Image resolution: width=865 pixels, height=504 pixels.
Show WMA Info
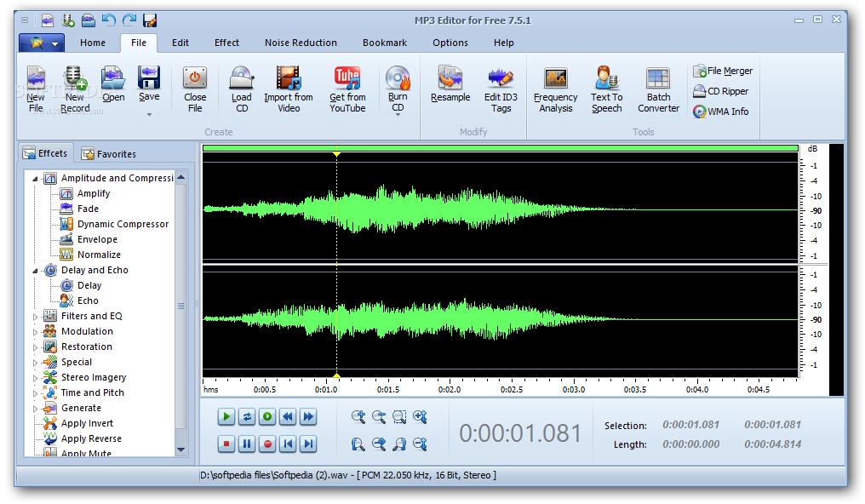click(721, 112)
